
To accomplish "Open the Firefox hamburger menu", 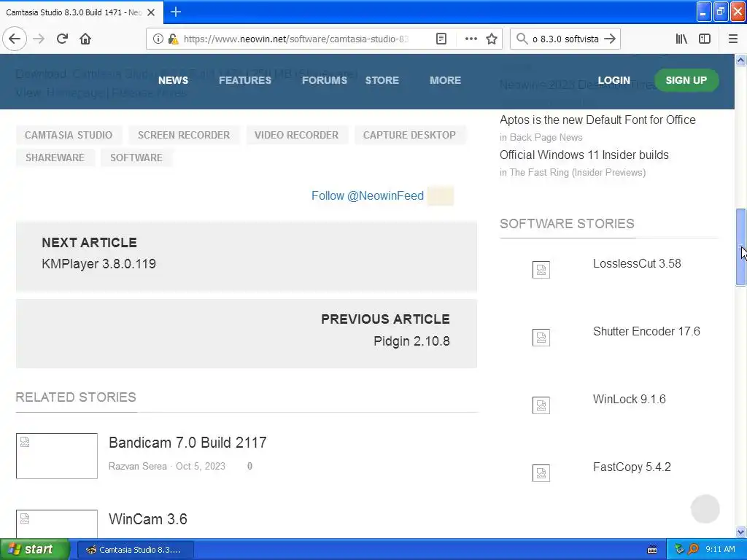I will (x=732, y=39).
